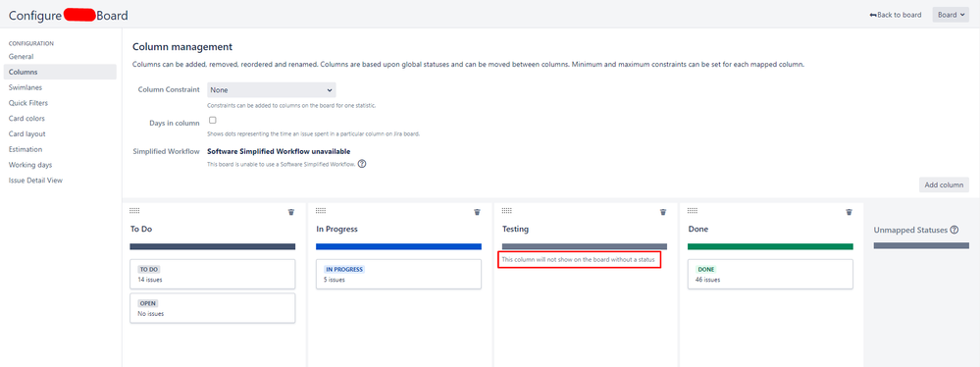Click the Add column button
The width and height of the screenshot is (980, 367).
pyautogui.click(x=944, y=184)
